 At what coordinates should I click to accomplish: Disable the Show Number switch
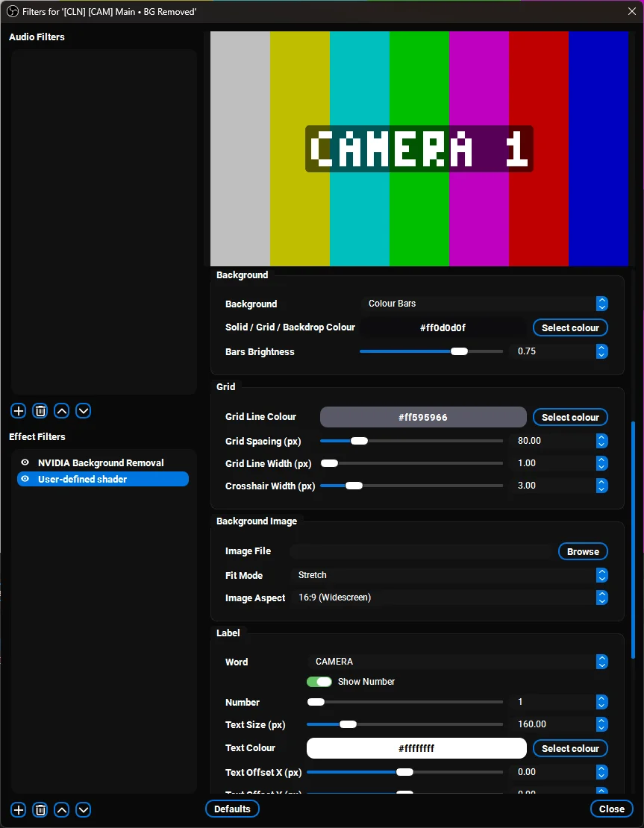[319, 682]
